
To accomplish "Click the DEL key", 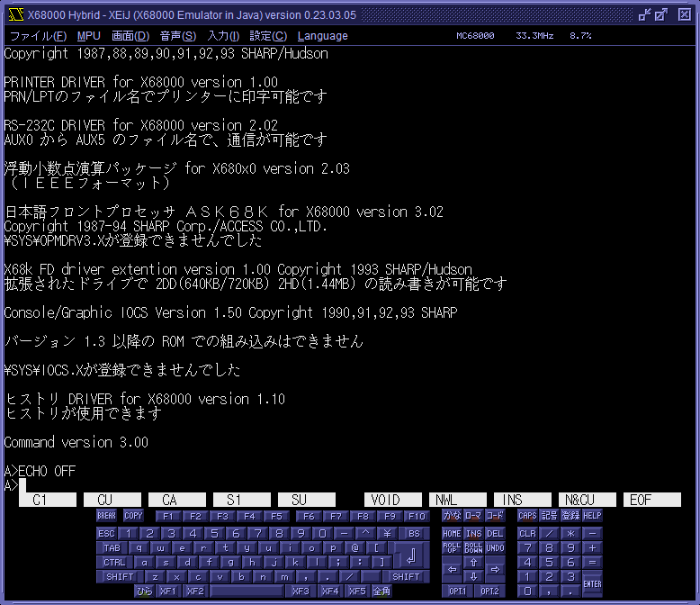I will pos(495,534).
